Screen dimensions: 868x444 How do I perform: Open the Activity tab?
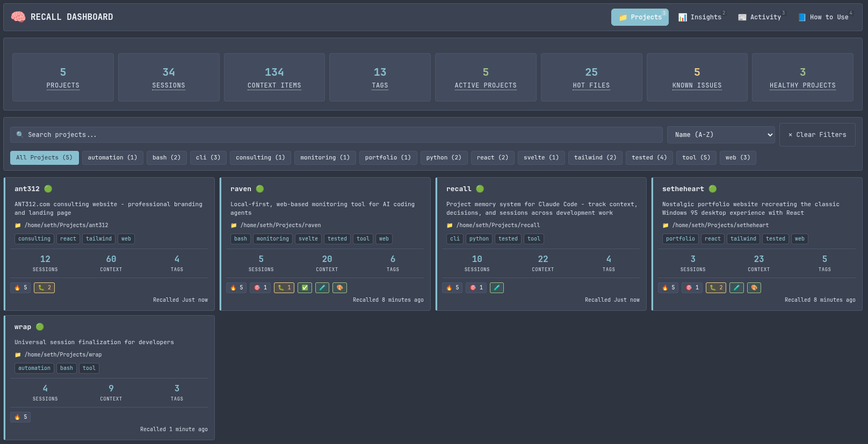(x=760, y=17)
